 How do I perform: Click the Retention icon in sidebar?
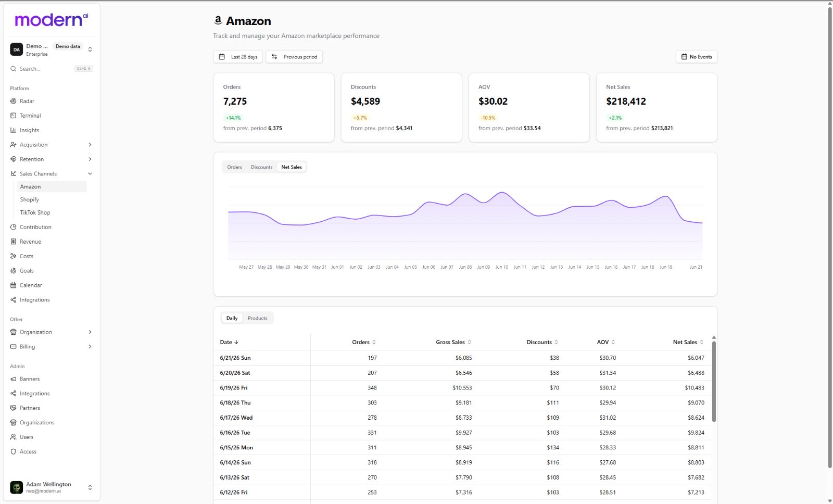14,159
